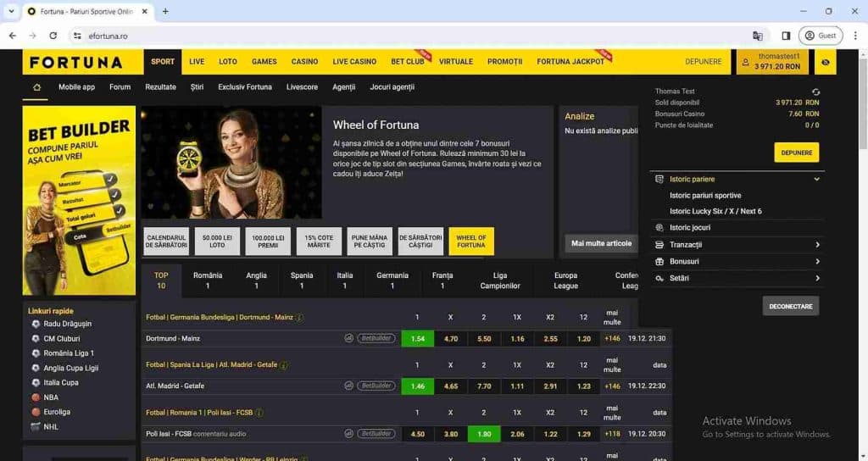Screen dimensions: 868x461
Task: Select draw odds 4.70 Dortmund - Mainz
Action: click(451, 339)
